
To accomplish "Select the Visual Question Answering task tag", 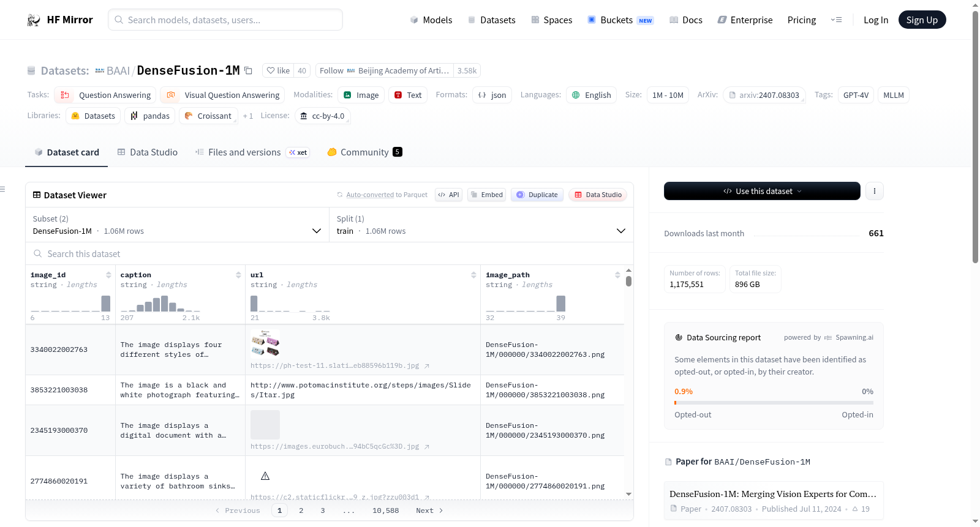I will (223, 95).
